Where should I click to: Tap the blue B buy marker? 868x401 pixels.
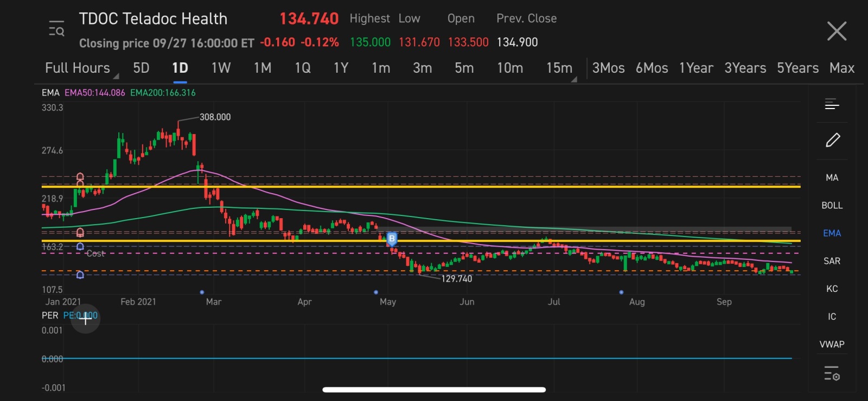pyautogui.click(x=392, y=239)
